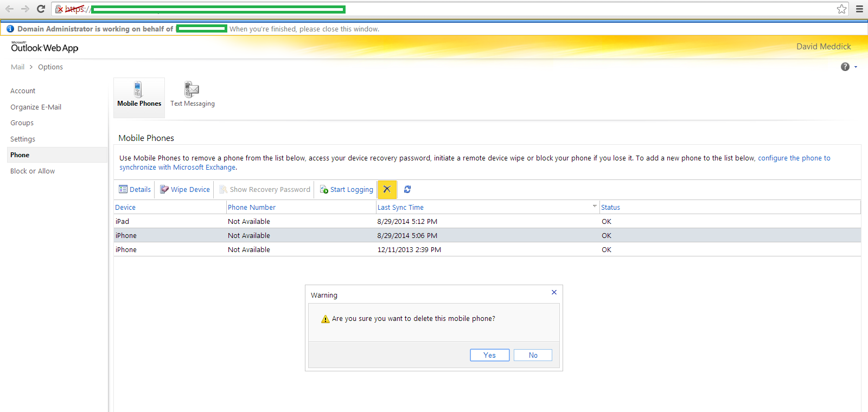Image resolution: width=868 pixels, height=412 pixels.
Task: Bookmark the page with the star icon
Action: tap(841, 9)
